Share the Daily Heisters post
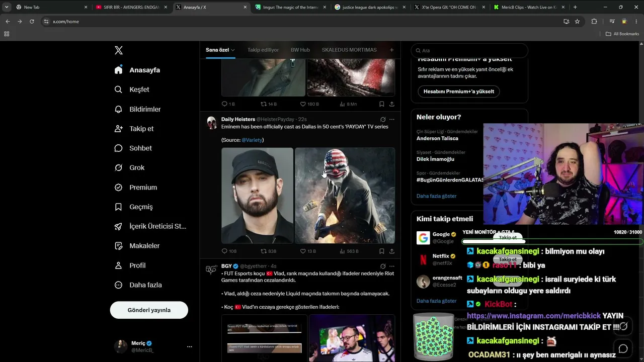The width and height of the screenshot is (644, 362). pyautogui.click(x=392, y=251)
